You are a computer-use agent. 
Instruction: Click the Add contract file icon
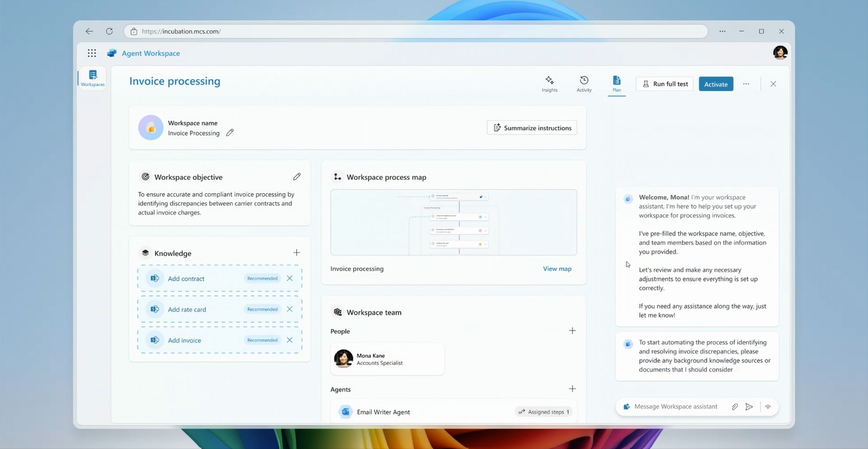[x=155, y=278]
